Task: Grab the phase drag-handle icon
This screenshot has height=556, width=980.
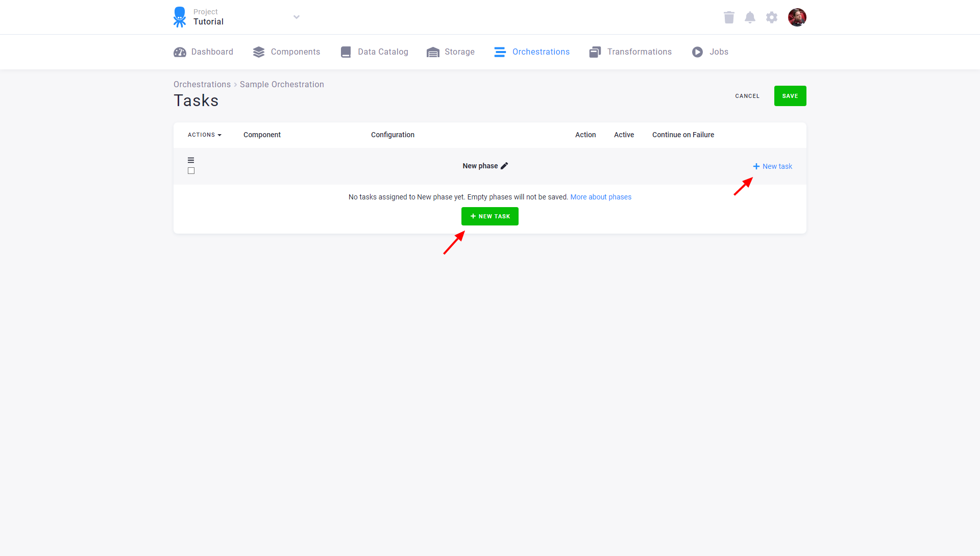Action: [x=191, y=160]
